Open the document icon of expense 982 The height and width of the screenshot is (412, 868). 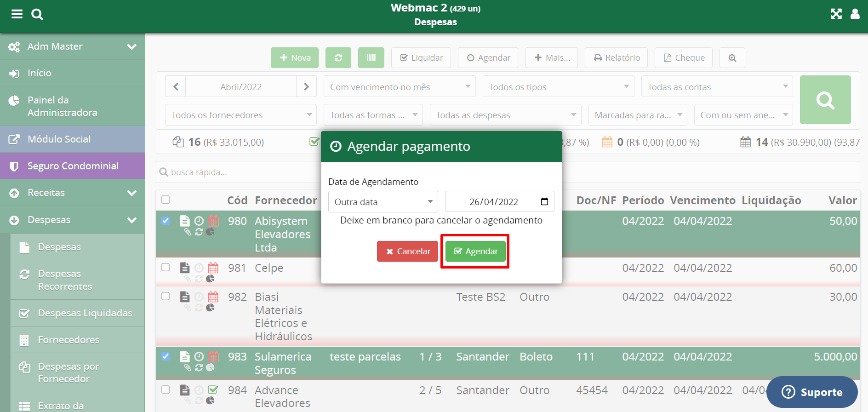pos(185,297)
